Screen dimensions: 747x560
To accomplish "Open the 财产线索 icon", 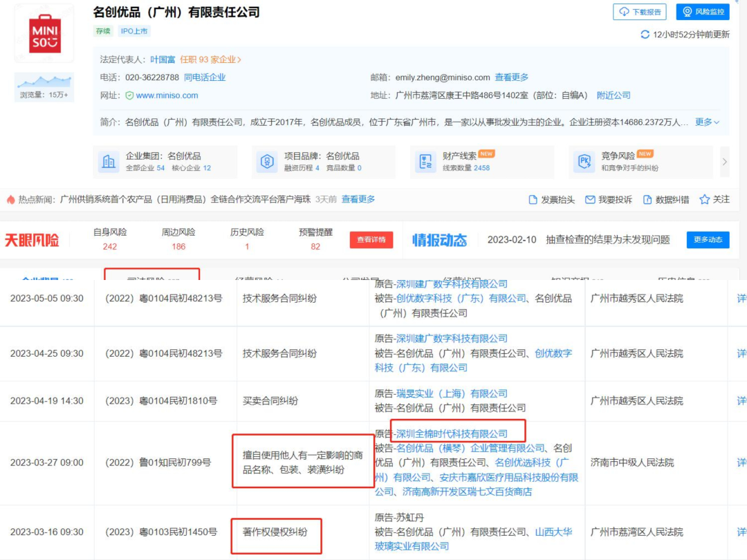I will pos(425,162).
